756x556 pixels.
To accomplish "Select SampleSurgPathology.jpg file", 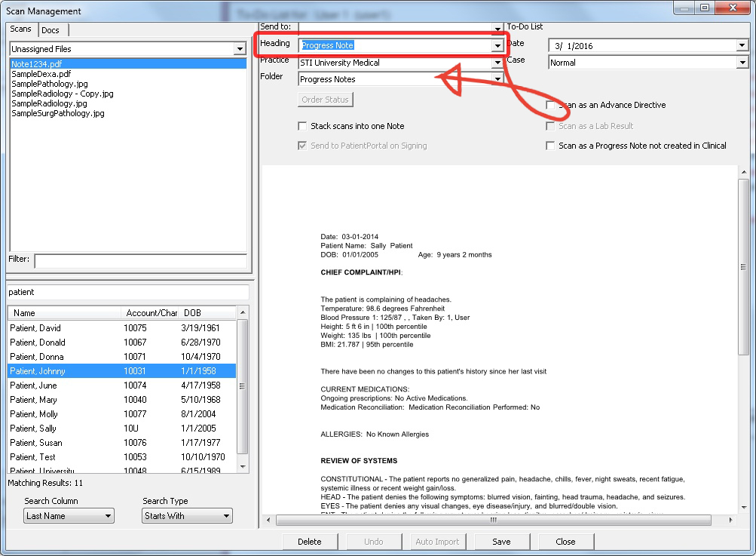I will point(58,113).
